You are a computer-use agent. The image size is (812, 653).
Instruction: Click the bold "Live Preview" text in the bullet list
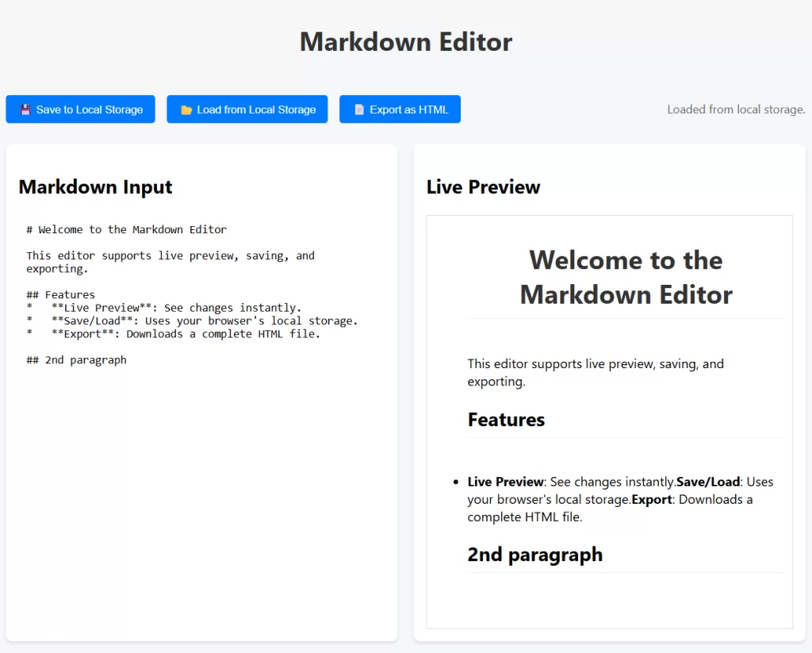505,482
